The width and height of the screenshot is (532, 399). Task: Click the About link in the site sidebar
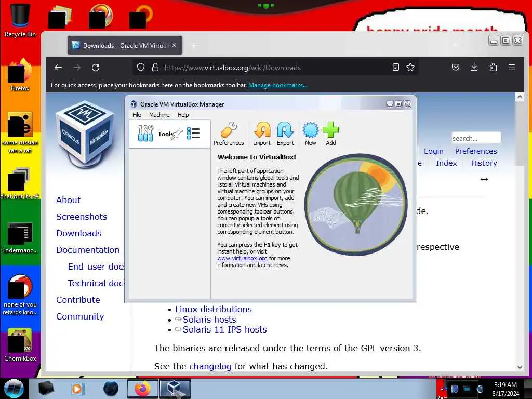[x=68, y=200]
